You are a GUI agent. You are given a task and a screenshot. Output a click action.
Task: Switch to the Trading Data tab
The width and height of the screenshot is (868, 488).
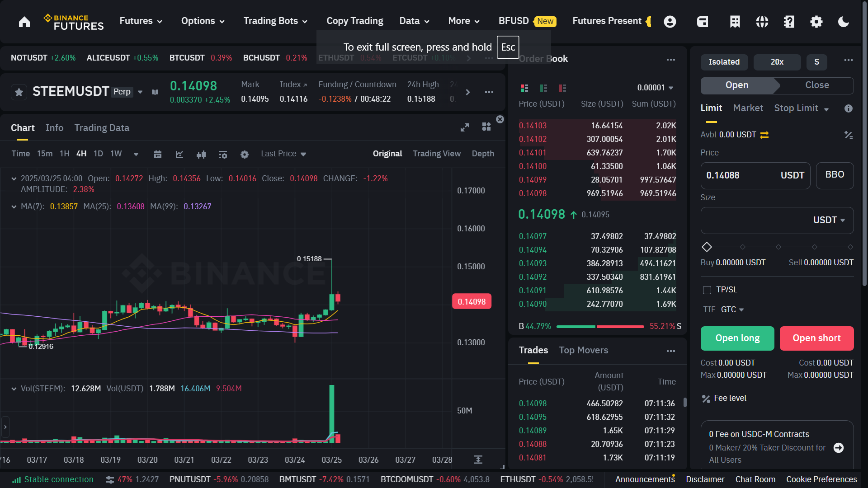(x=102, y=128)
